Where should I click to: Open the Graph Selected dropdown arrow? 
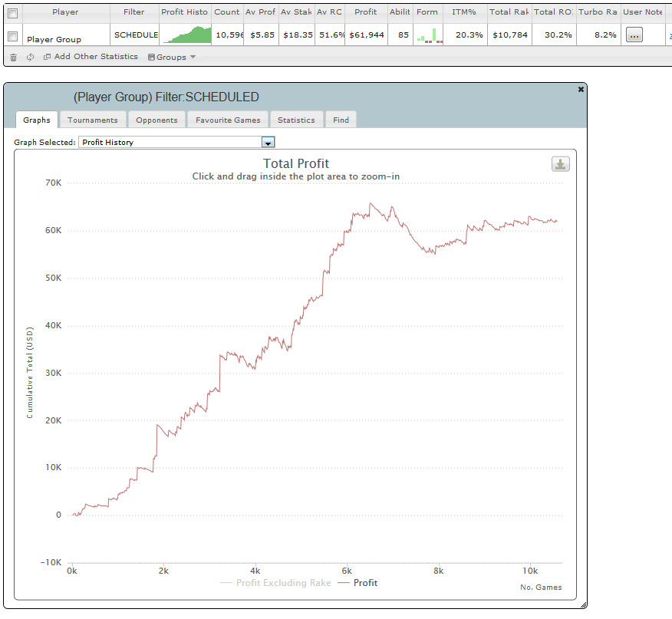pos(268,143)
